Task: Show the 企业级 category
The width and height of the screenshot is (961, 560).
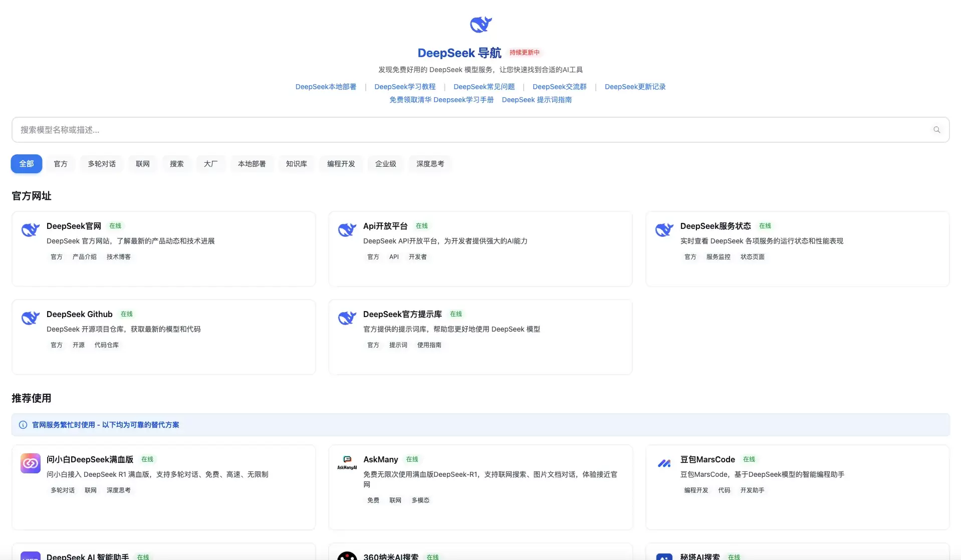Action: tap(386, 164)
